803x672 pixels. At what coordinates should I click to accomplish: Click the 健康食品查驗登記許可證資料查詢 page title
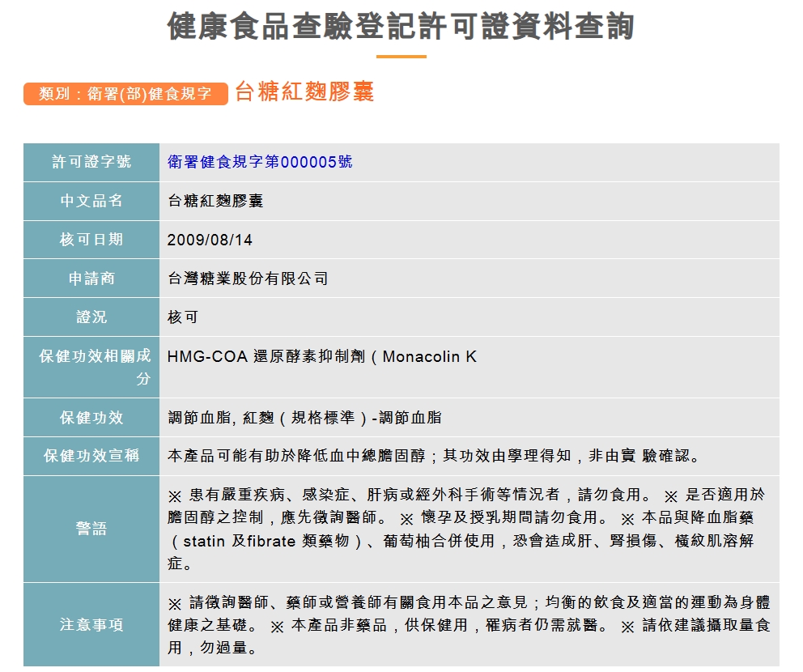click(401, 27)
